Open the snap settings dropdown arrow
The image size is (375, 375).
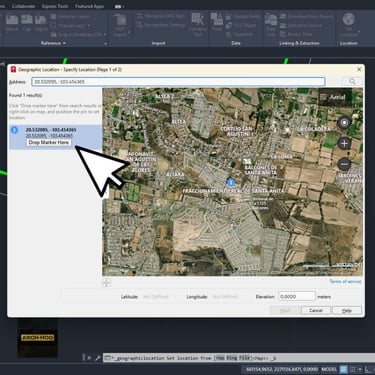pyautogui.click(x=360, y=369)
